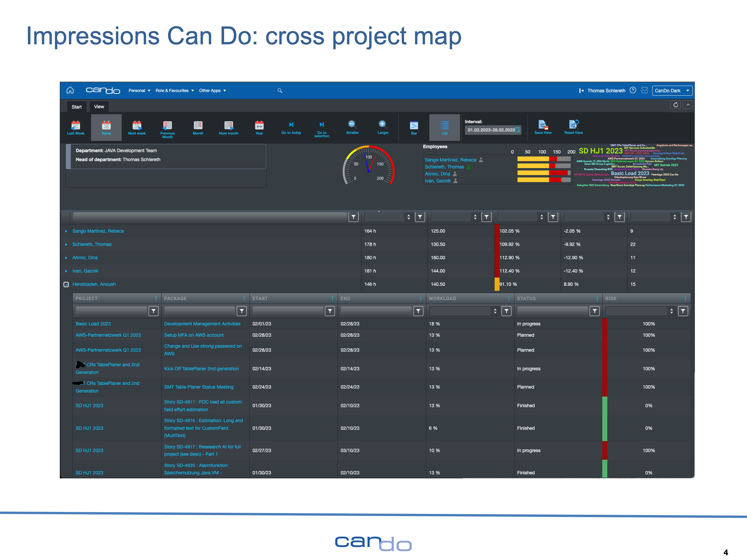The width and height of the screenshot is (747, 560).
Task: Switch to the View tab
Action: (x=99, y=107)
